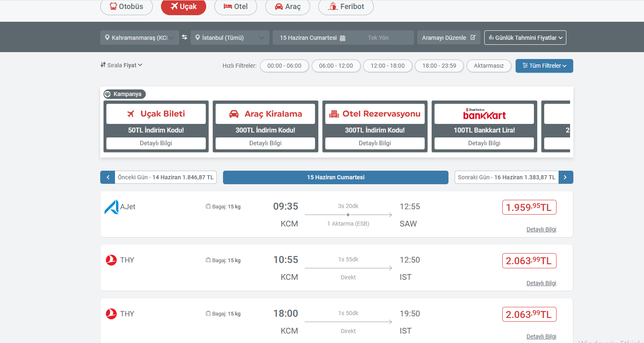Select Önceki Gün 14 Haziran option
Image resolution: width=644 pixels, height=343 pixels.
pos(166,177)
